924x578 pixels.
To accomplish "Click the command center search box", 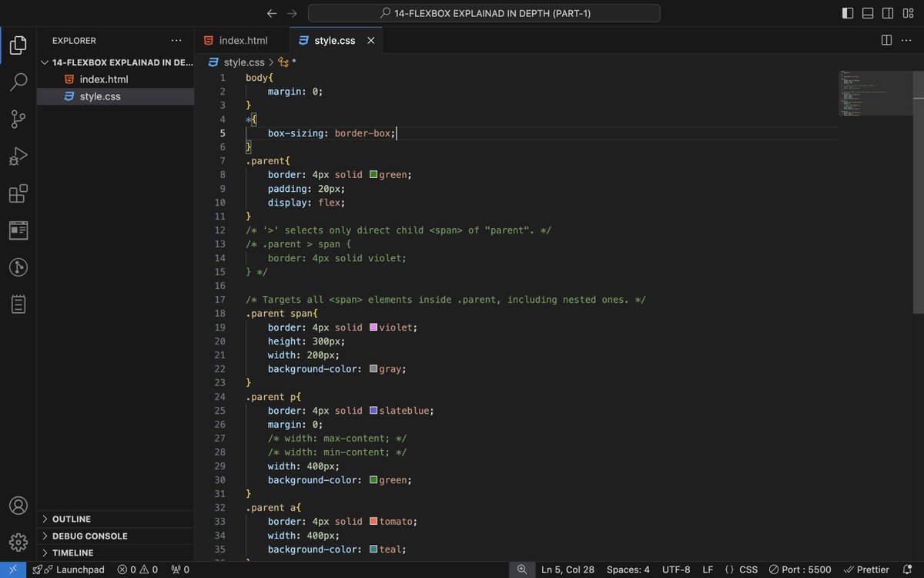I will 484,13.
